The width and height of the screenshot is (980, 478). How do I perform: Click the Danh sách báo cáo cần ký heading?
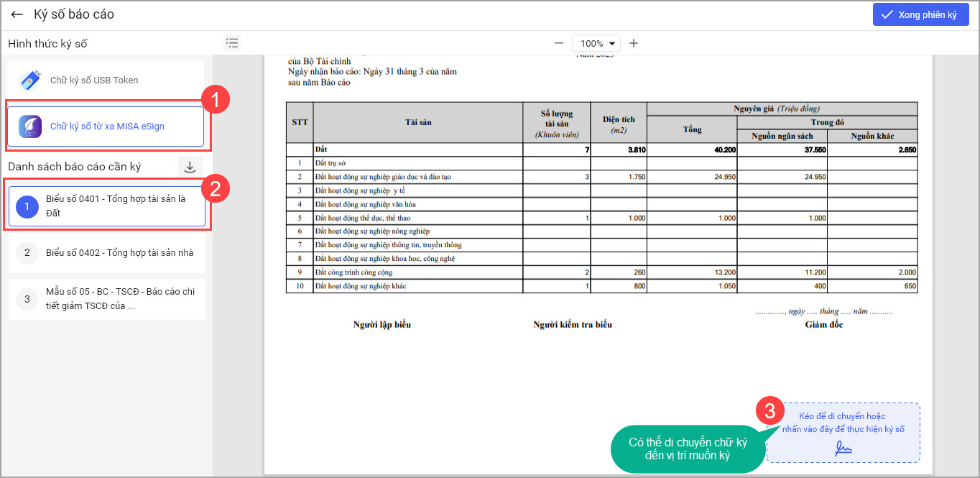point(75,167)
